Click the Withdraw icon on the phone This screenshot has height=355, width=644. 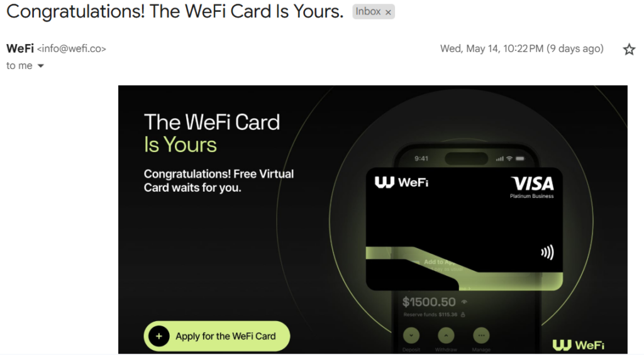click(x=446, y=336)
